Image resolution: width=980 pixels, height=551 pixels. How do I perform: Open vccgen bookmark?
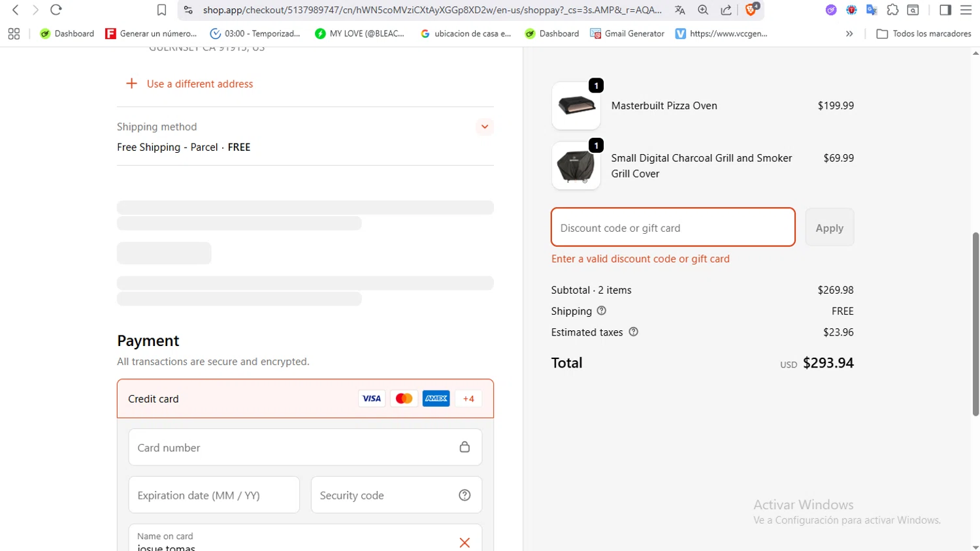click(x=721, y=34)
